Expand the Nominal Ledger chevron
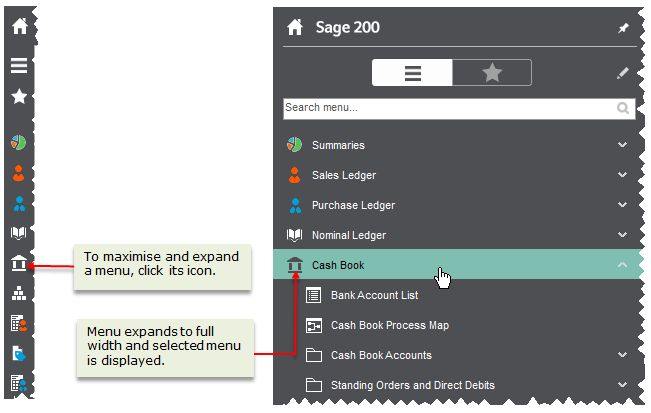651x413 pixels. [622, 235]
